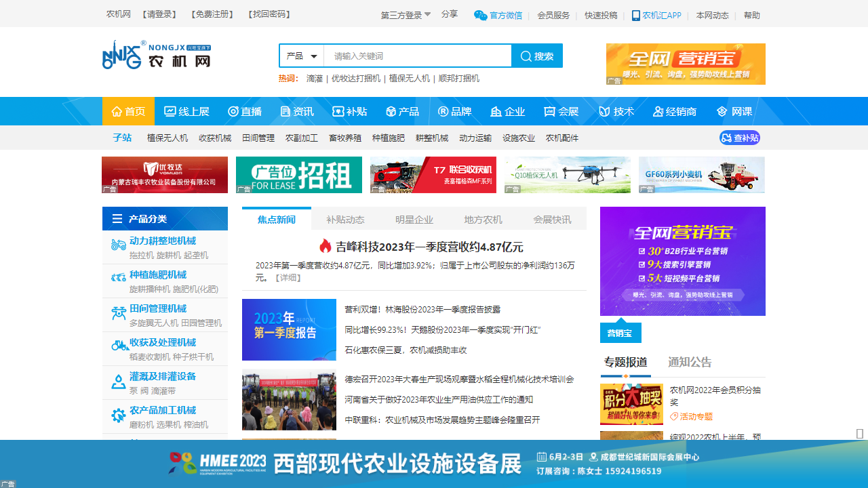
Task: Switch to the 明星企业 tab
Action: 414,218
